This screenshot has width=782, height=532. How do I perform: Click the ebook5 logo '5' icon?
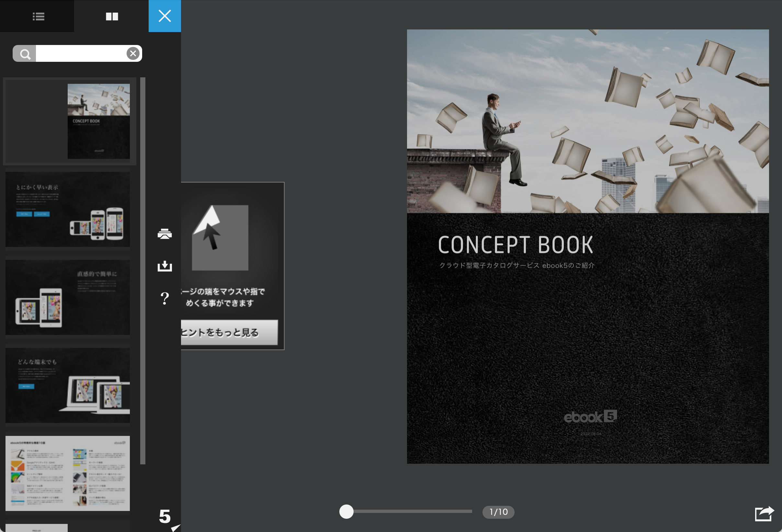(165, 516)
